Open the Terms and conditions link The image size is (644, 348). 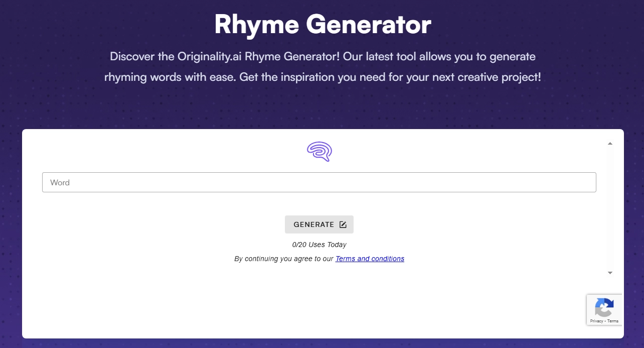(x=370, y=259)
